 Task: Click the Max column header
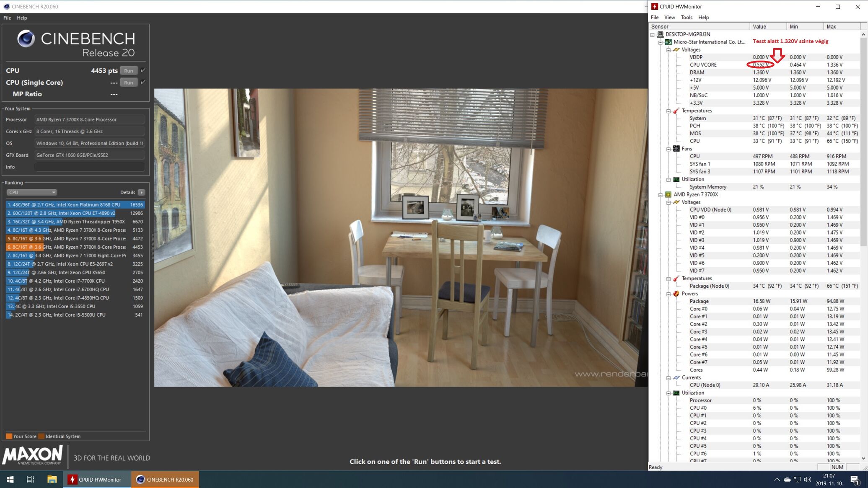click(x=842, y=26)
